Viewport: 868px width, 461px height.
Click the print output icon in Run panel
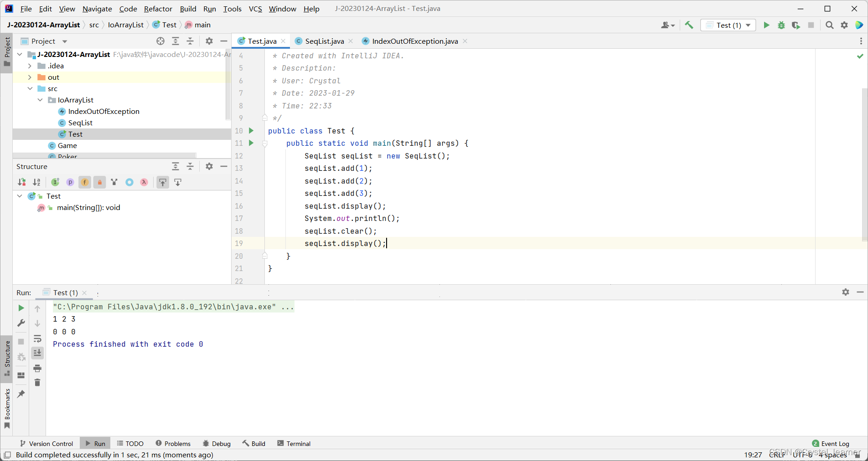point(37,368)
